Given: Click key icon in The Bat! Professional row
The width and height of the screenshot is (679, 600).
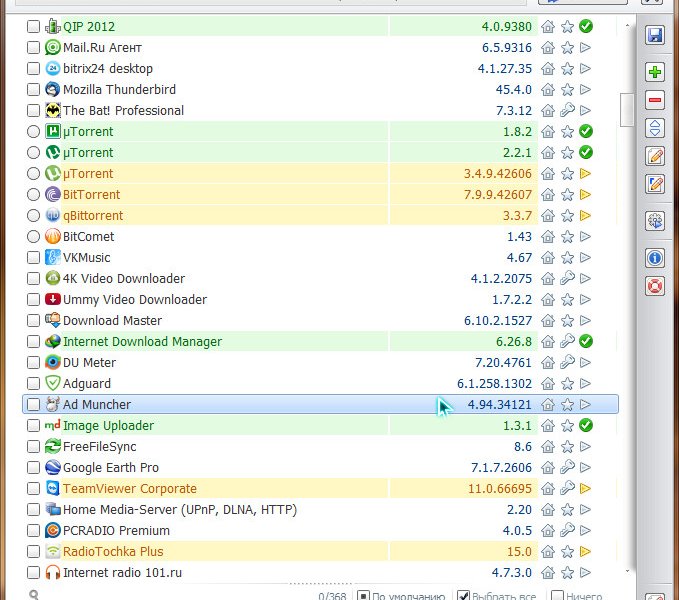Looking at the screenshot, I should pyautogui.click(x=567, y=110).
